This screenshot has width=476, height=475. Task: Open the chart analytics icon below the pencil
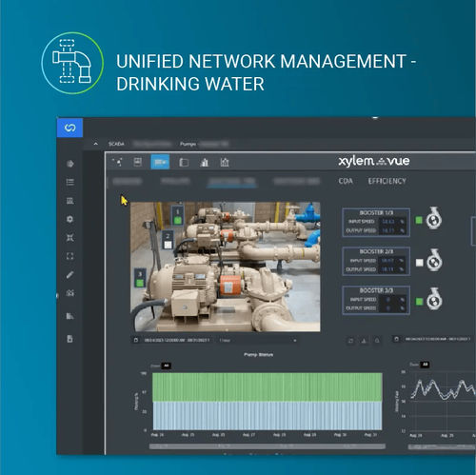70,293
